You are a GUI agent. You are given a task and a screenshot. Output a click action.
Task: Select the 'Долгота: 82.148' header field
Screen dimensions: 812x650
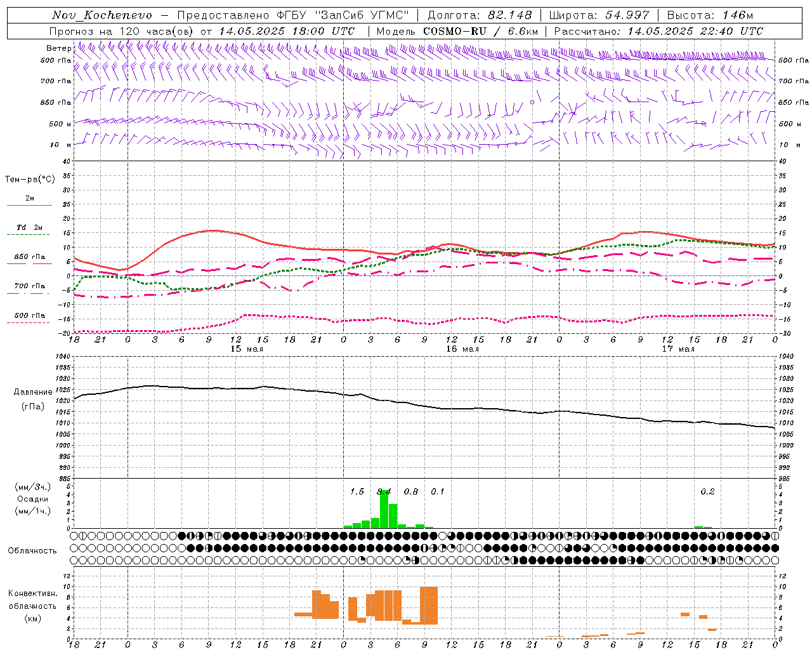pyautogui.click(x=480, y=15)
